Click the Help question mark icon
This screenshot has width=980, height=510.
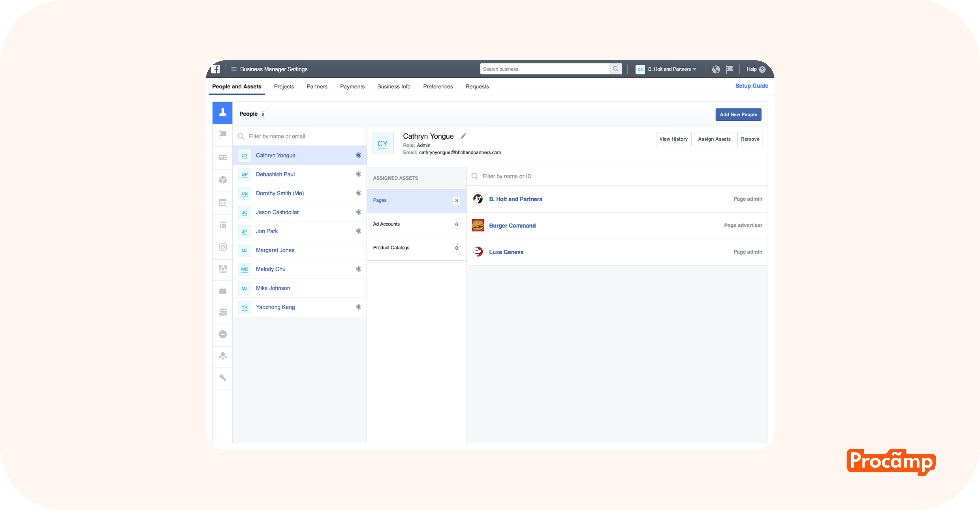coord(762,69)
